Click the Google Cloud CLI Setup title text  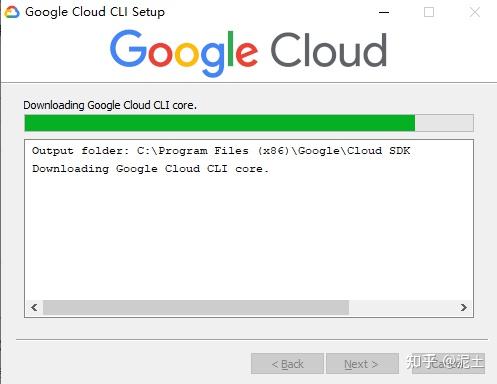(95, 12)
